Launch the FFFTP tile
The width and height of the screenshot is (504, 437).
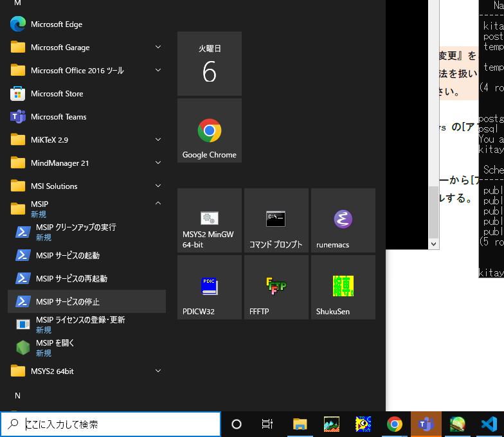(276, 287)
